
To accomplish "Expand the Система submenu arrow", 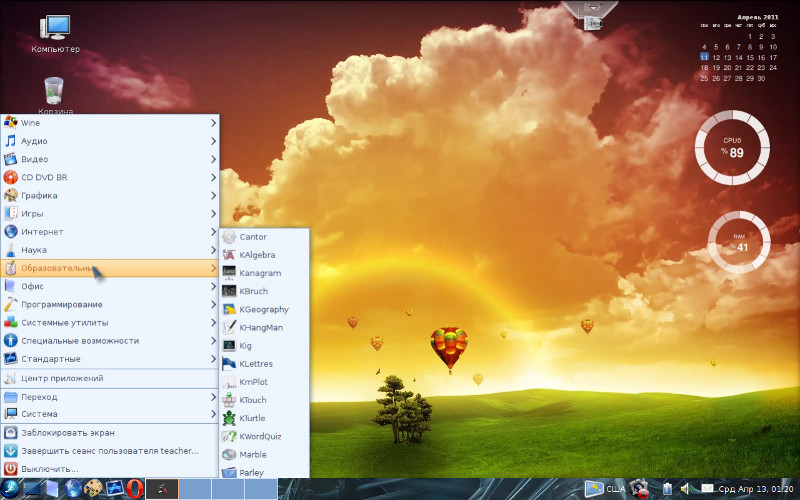I will (x=213, y=414).
